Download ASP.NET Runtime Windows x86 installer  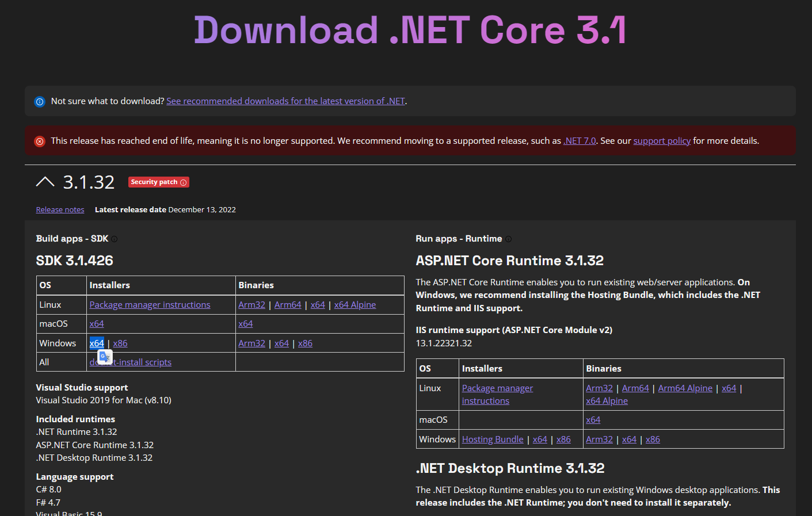click(x=563, y=439)
